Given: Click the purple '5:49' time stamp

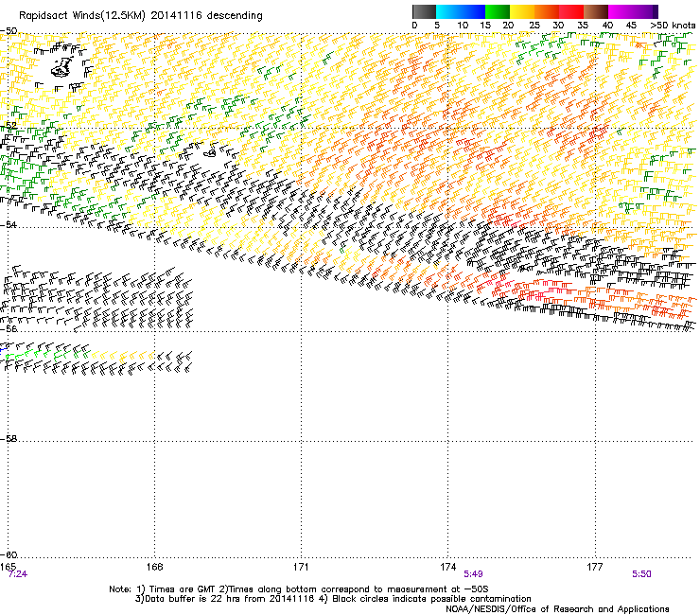Looking at the screenshot, I should click(473, 574).
